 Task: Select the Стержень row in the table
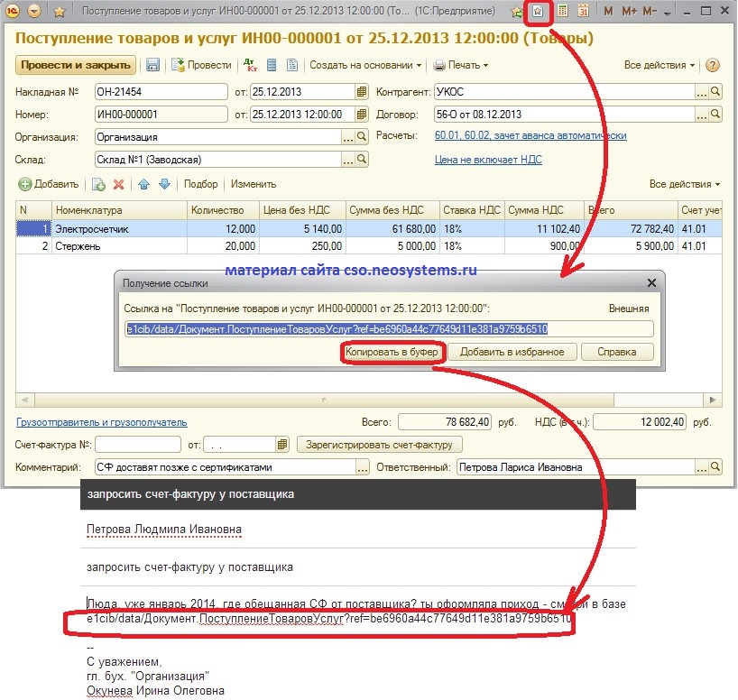click(117, 245)
